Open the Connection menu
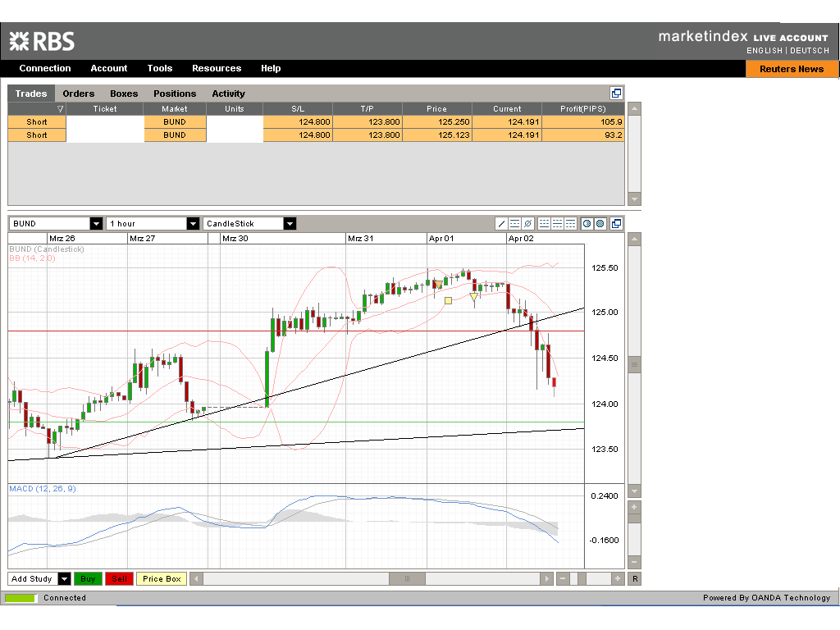The width and height of the screenshot is (840, 630). coord(45,69)
